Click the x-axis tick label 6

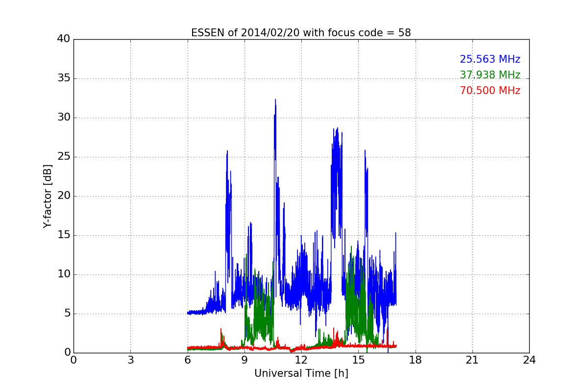[188, 360]
